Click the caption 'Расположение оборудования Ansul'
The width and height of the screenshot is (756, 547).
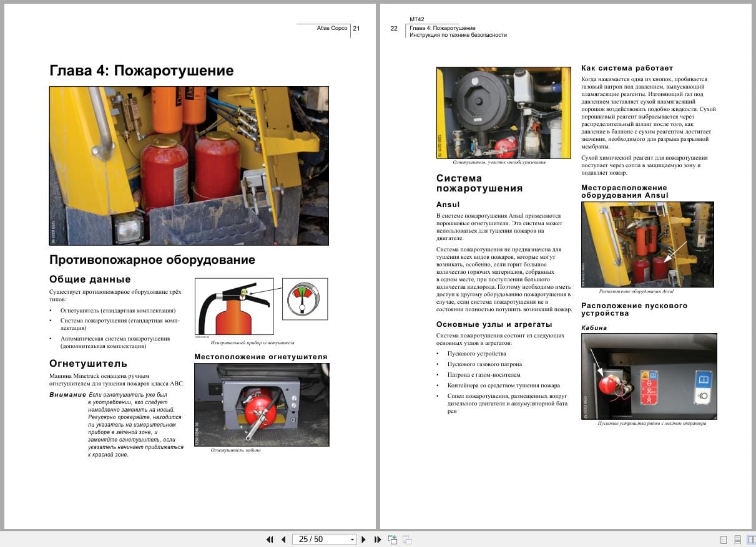636,291
